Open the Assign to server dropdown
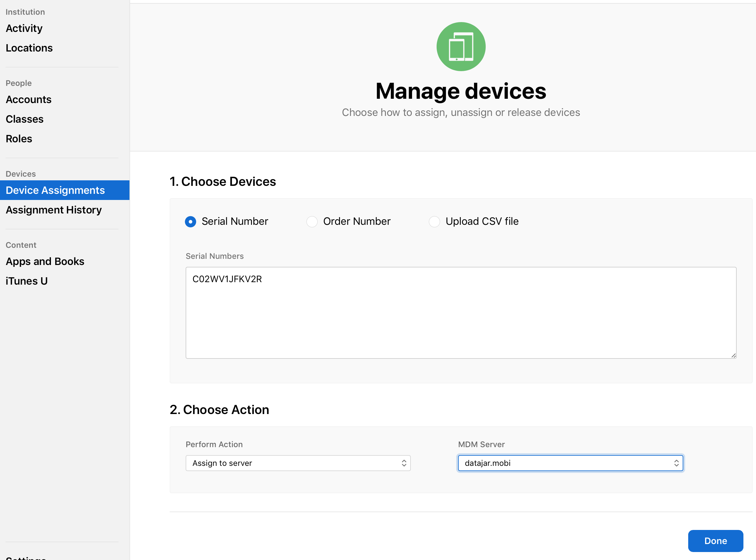The image size is (756, 560). (x=298, y=463)
